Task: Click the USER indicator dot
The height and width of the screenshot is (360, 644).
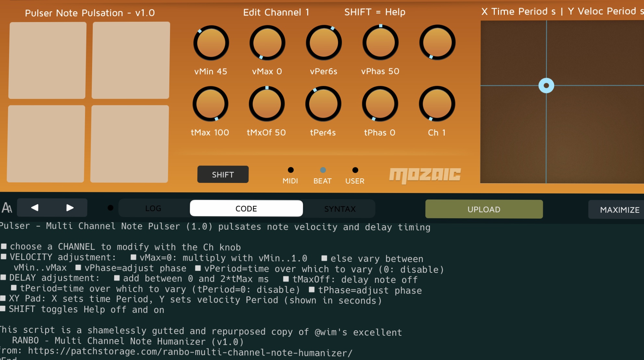Action: coord(355,170)
